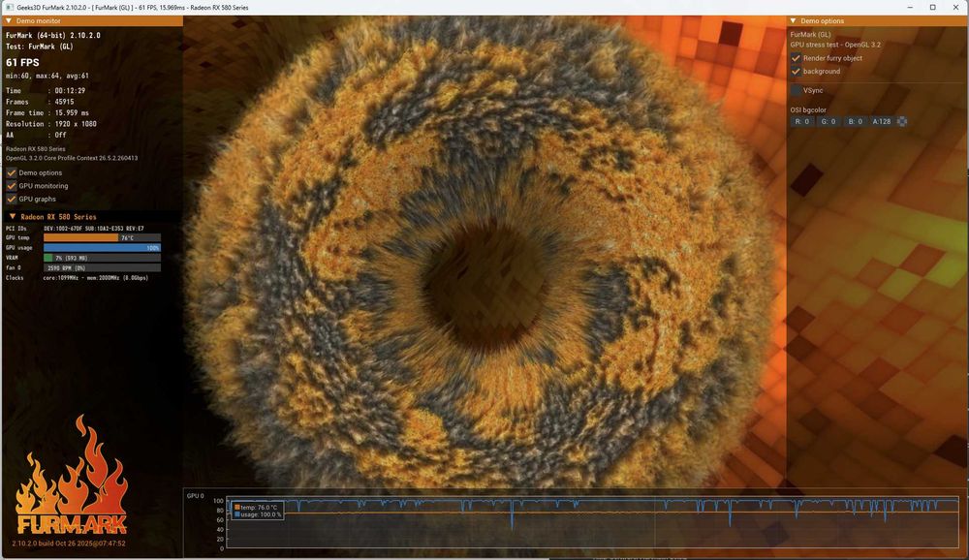Maximize the FurMark window

[x=932, y=8]
